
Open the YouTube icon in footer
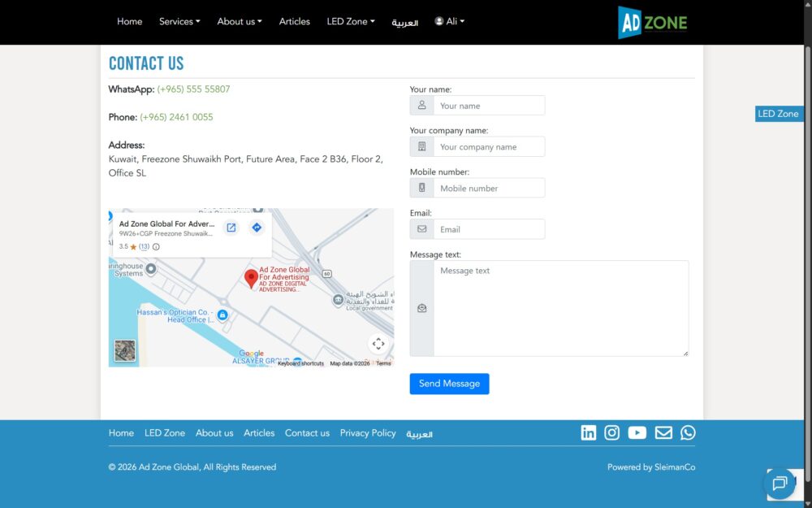click(637, 432)
